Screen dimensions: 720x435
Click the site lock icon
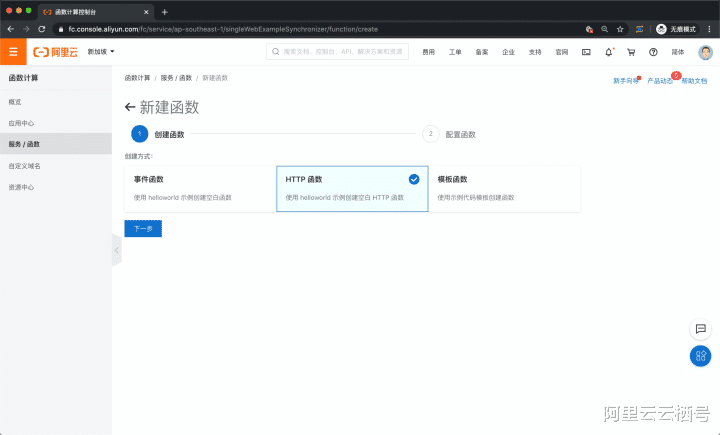[61, 29]
